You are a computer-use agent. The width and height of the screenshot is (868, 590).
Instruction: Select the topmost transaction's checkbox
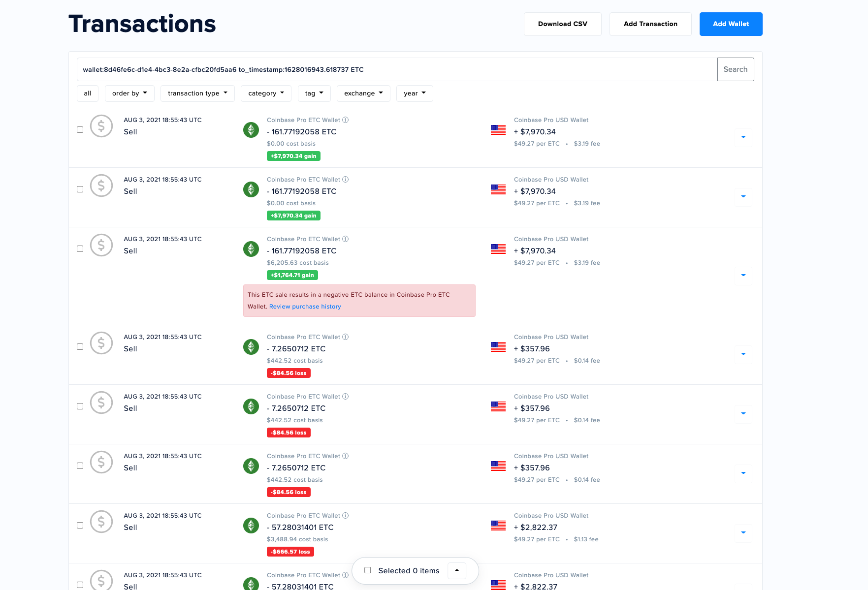[80, 130]
